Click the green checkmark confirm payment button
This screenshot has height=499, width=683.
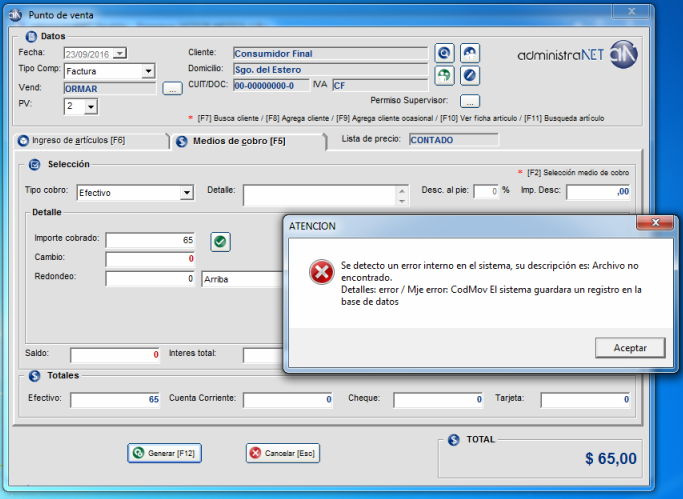(220, 240)
